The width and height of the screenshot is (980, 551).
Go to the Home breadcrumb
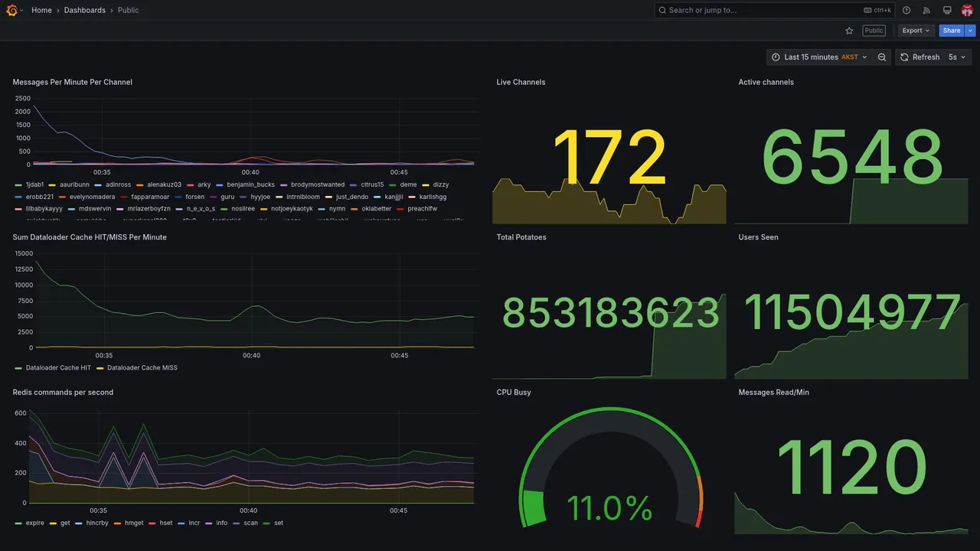tap(41, 10)
